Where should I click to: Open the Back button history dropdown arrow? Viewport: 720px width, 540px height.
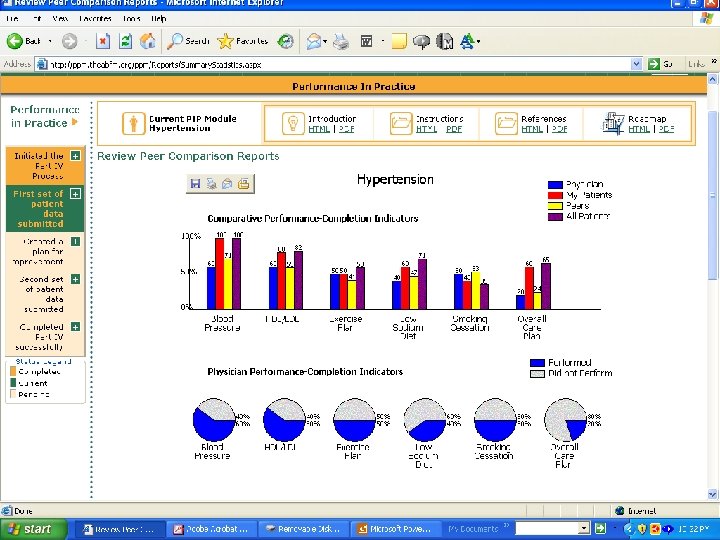click(50, 41)
